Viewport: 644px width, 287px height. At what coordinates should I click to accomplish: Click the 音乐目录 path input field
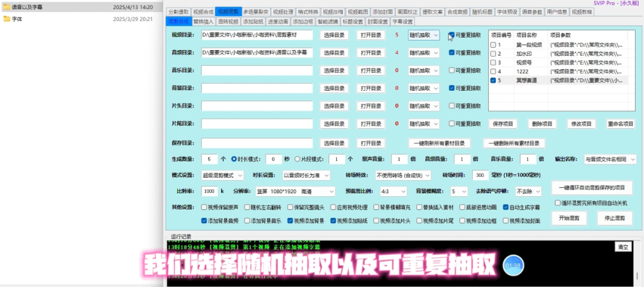click(256, 70)
